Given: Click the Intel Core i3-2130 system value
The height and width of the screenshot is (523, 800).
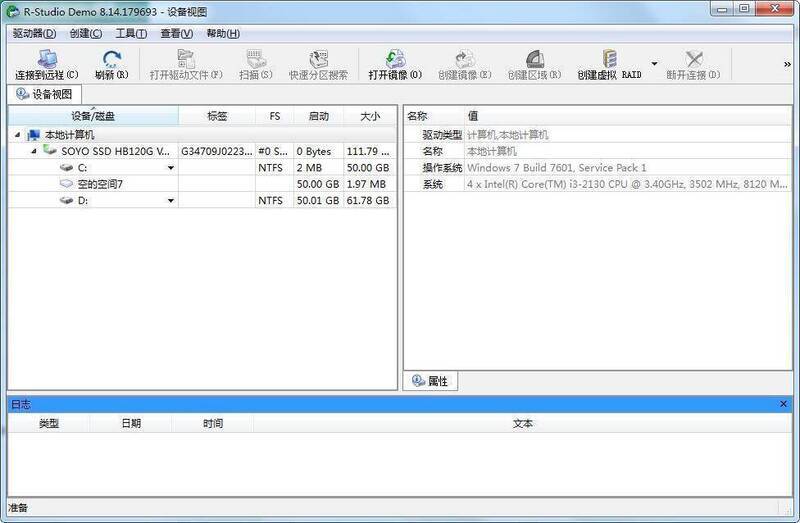Looking at the screenshot, I should click(628, 184).
